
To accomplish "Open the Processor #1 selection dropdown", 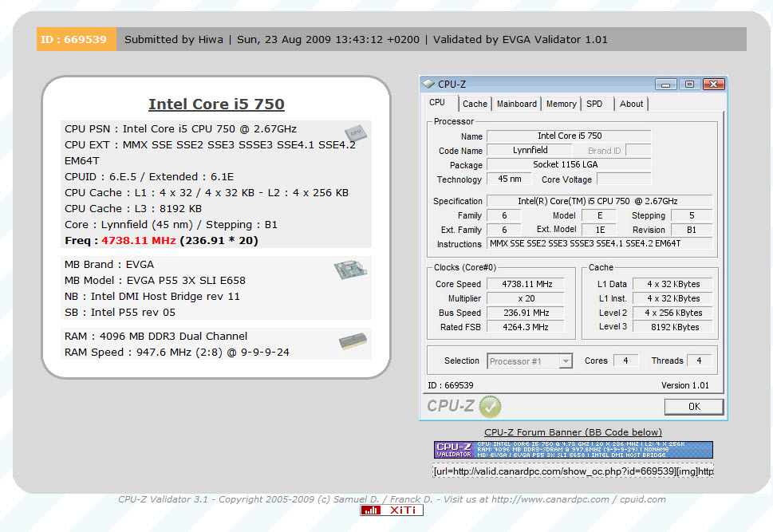I will pos(530,361).
